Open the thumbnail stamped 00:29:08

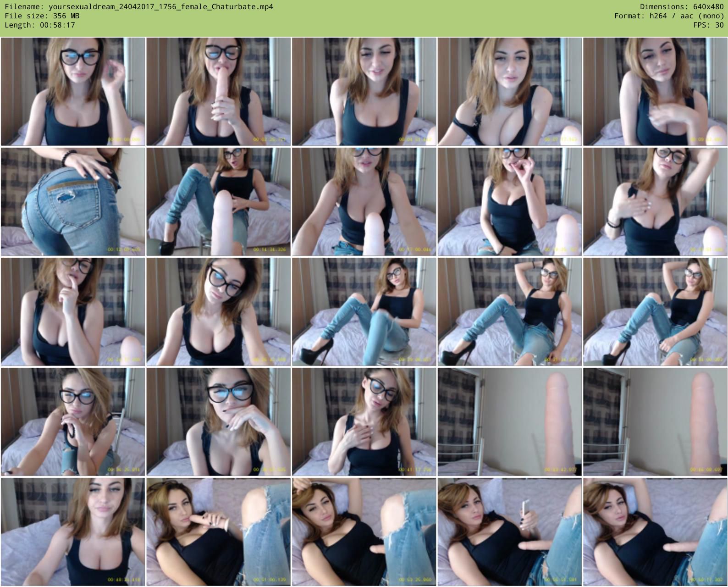[364, 312]
